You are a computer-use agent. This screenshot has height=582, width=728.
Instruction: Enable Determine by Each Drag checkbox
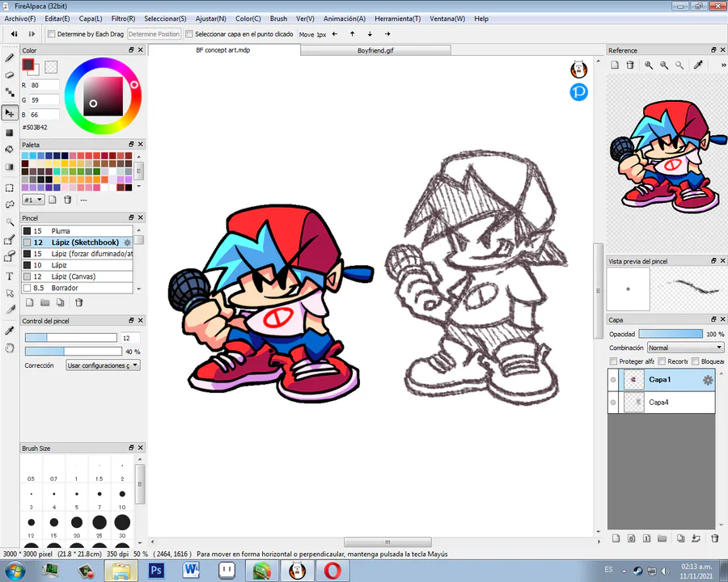[52, 34]
